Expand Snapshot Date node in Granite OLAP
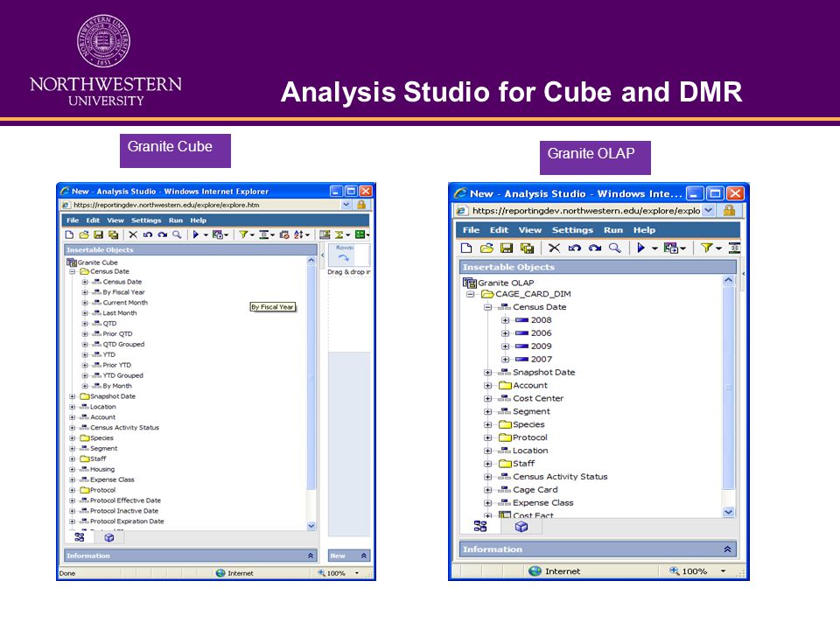 487,373
